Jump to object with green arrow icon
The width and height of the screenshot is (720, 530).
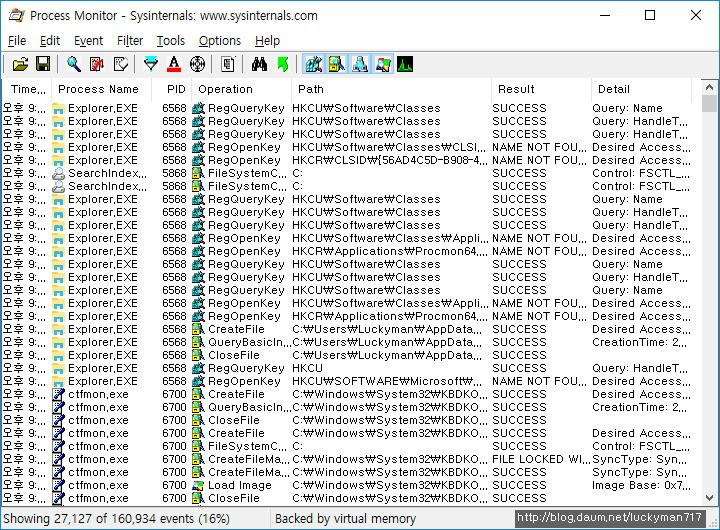pyautogui.click(x=282, y=64)
